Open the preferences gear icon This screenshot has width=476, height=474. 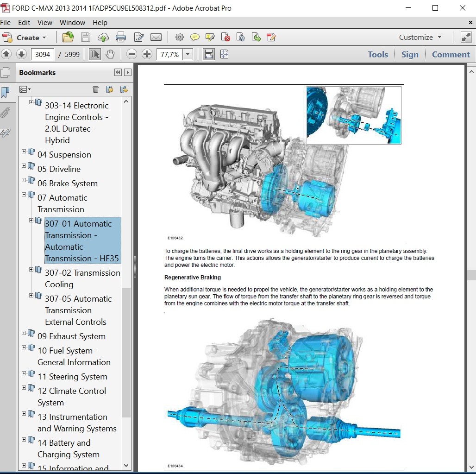(179, 38)
